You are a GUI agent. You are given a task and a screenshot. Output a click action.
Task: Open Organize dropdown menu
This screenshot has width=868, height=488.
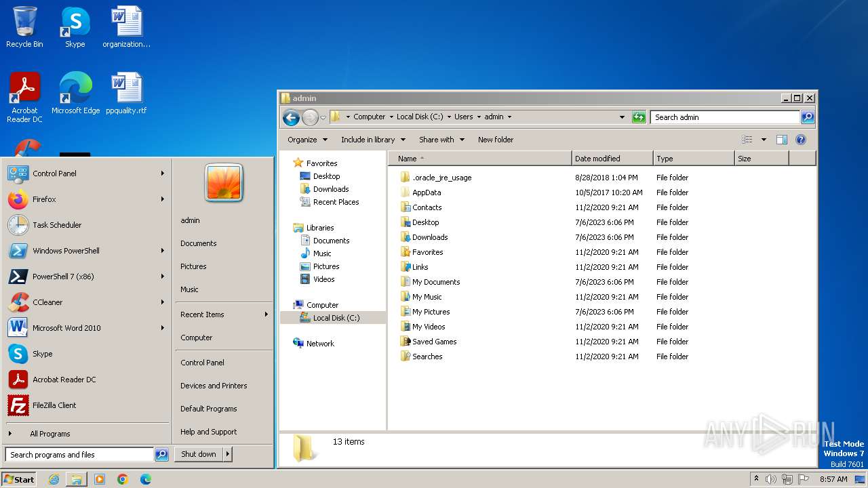[307, 140]
